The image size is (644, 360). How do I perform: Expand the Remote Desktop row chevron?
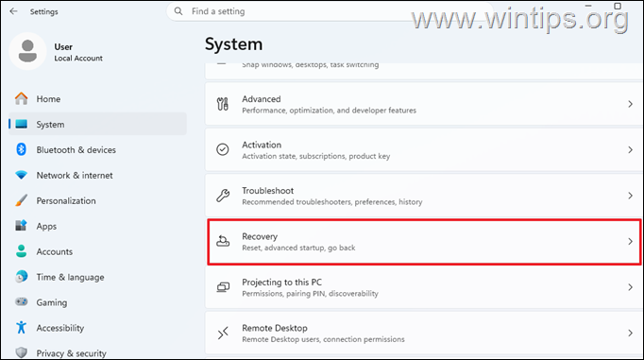(x=630, y=333)
